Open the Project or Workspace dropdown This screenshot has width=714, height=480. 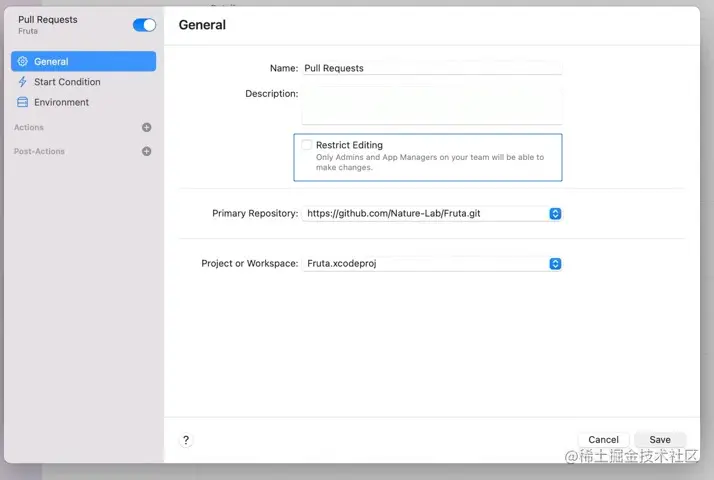pyautogui.click(x=432, y=264)
